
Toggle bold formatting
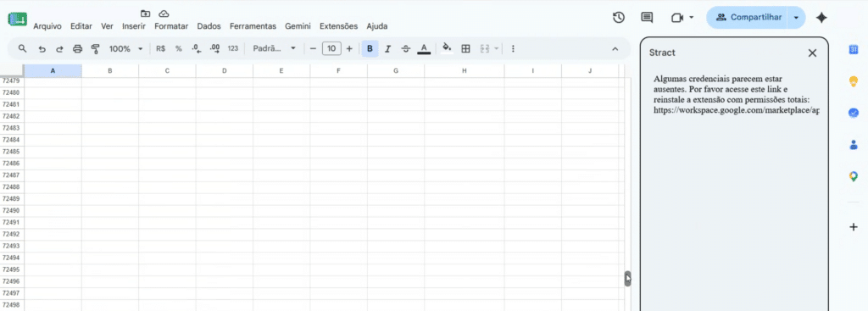[x=370, y=48]
